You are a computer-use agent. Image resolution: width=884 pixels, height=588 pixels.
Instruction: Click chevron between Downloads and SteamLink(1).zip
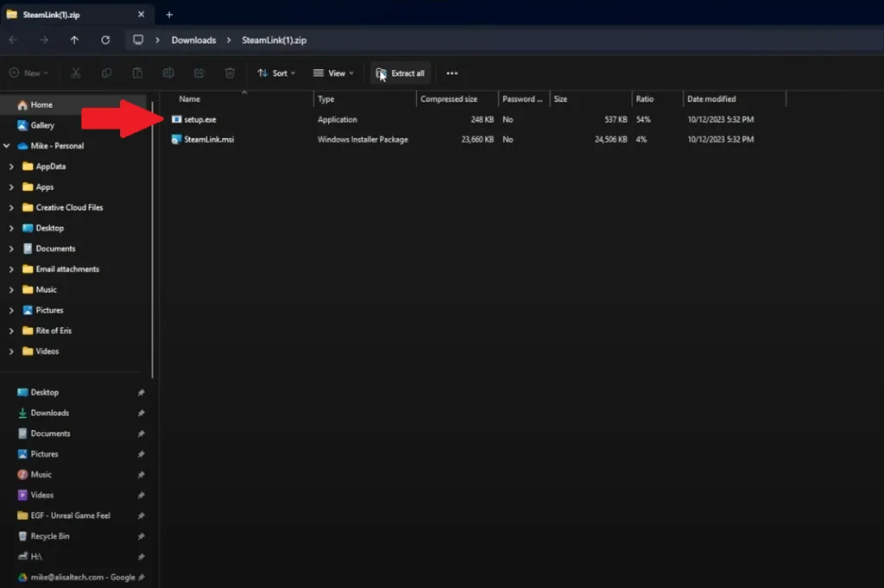(229, 41)
